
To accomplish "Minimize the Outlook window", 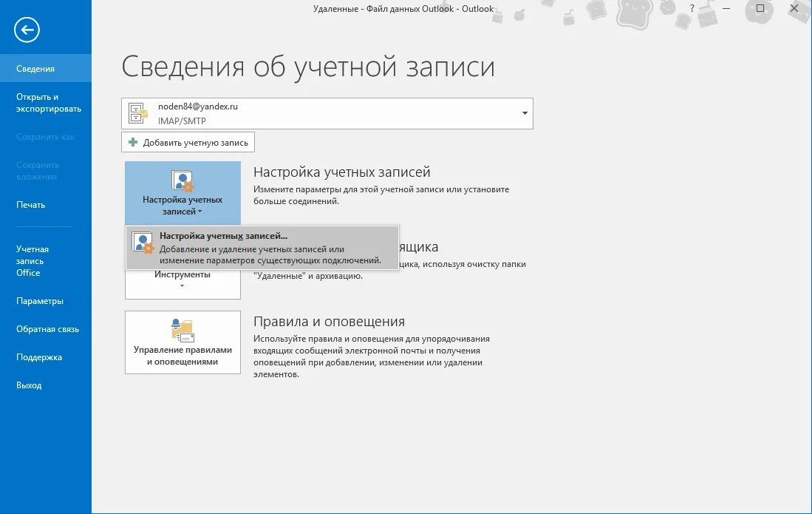I will tap(726, 8).
